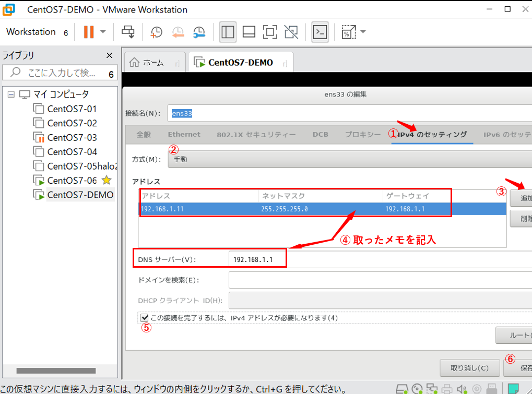Screen dimensions: 532x394
Task: Click the 削除 delete address button
Action: point(521,219)
